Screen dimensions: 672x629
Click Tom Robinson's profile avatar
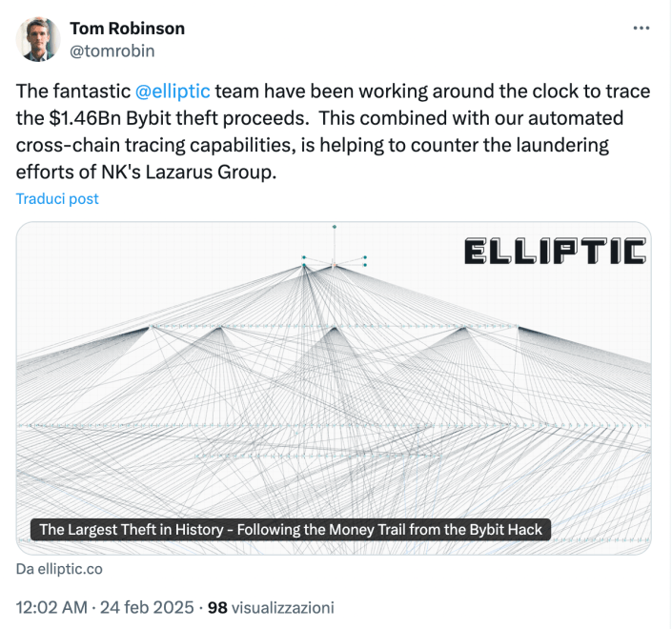(x=39, y=39)
